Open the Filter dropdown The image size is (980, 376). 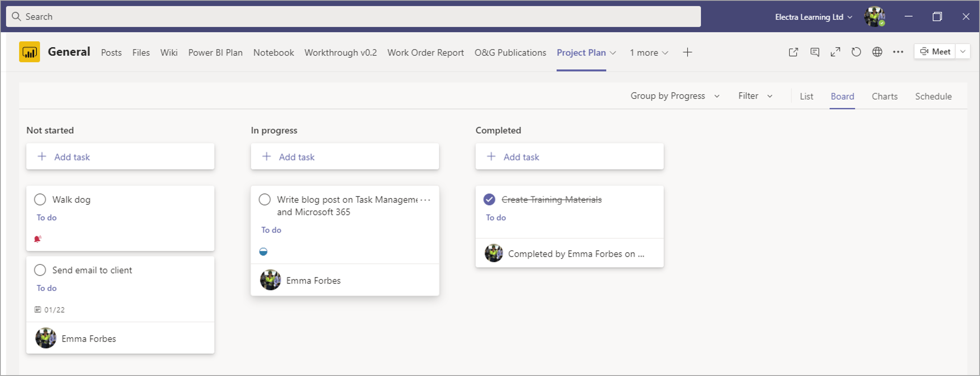click(755, 96)
